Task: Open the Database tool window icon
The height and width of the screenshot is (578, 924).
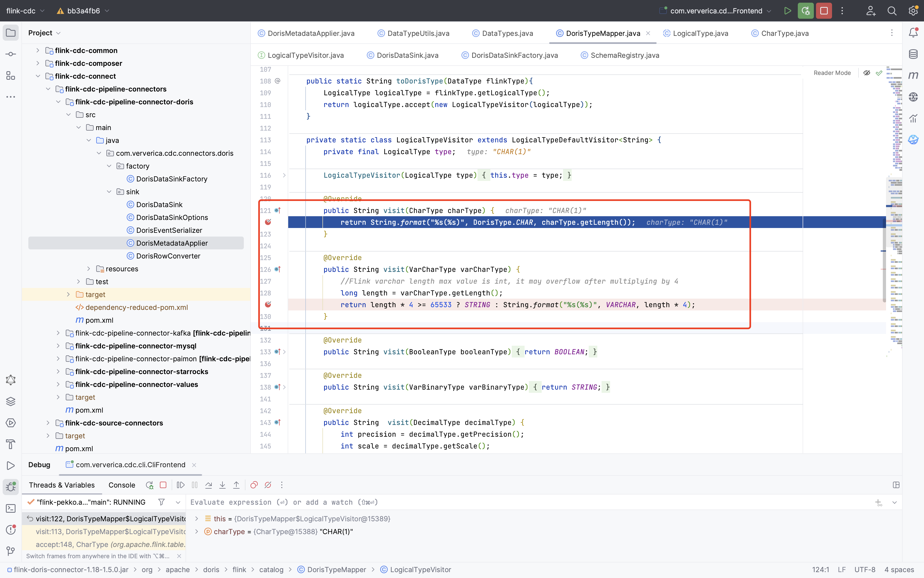Action: (x=913, y=54)
